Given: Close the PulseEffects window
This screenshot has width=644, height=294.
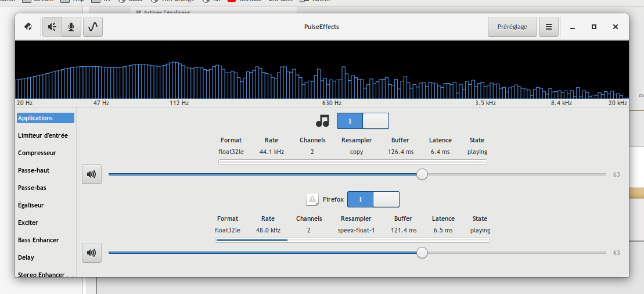Looking at the screenshot, I should pos(615,27).
